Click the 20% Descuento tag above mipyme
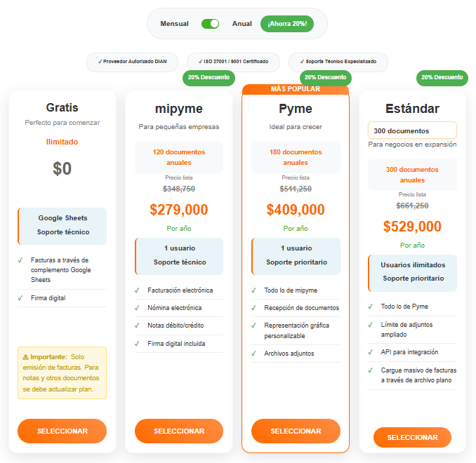Screen dimensions: 476x463 pyautogui.click(x=209, y=78)
